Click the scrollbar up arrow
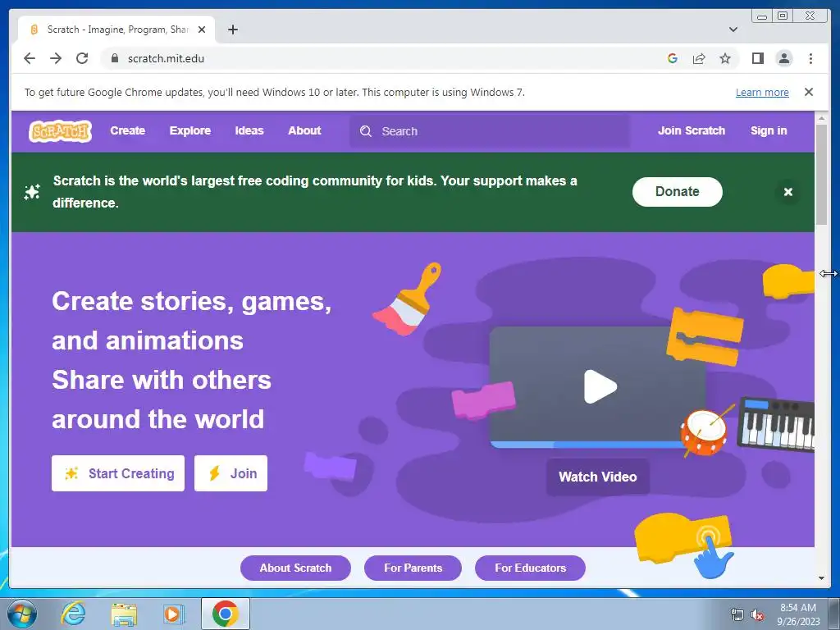The width and height of the screenshot is (840, 630). pyautogui.click(x=821, y=118)
